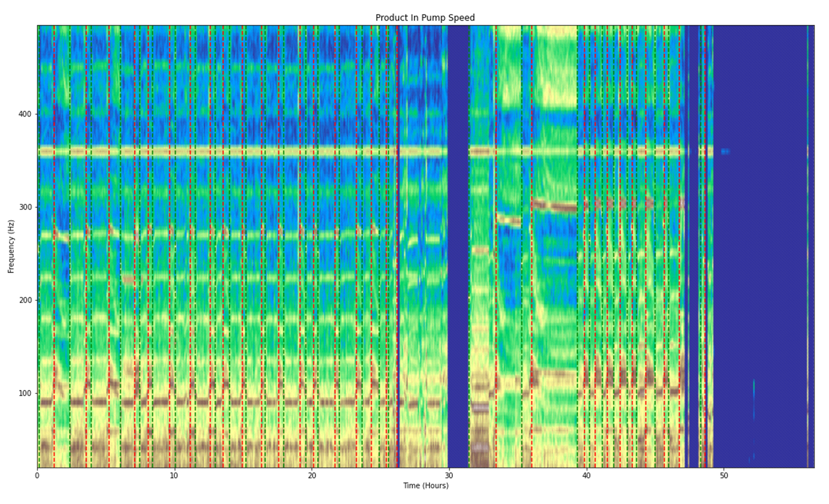The width and height of the screenshot is (829, 504).
Task: Click the dark blue gap after 30 hours
Action: [x=458, y=246]
